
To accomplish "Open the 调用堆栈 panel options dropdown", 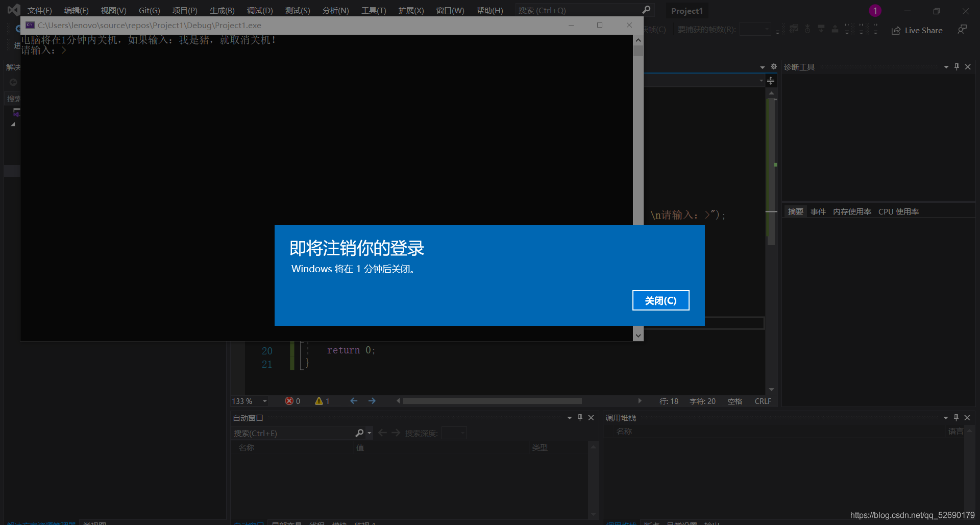I will pyautogui.click(x=946, y=418).
